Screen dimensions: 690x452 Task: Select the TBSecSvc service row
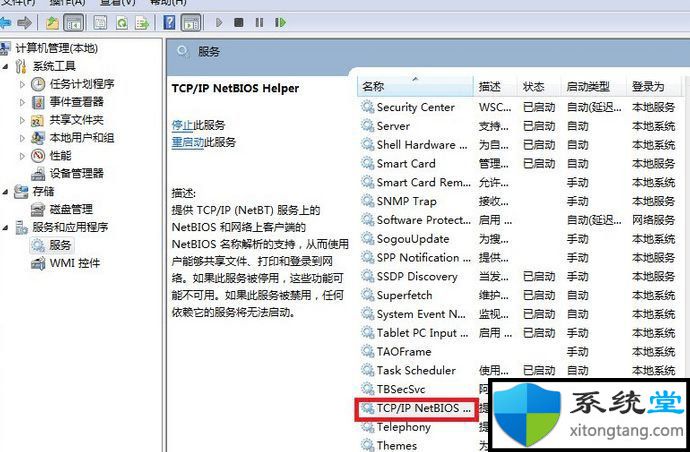(x=424, y=389)
